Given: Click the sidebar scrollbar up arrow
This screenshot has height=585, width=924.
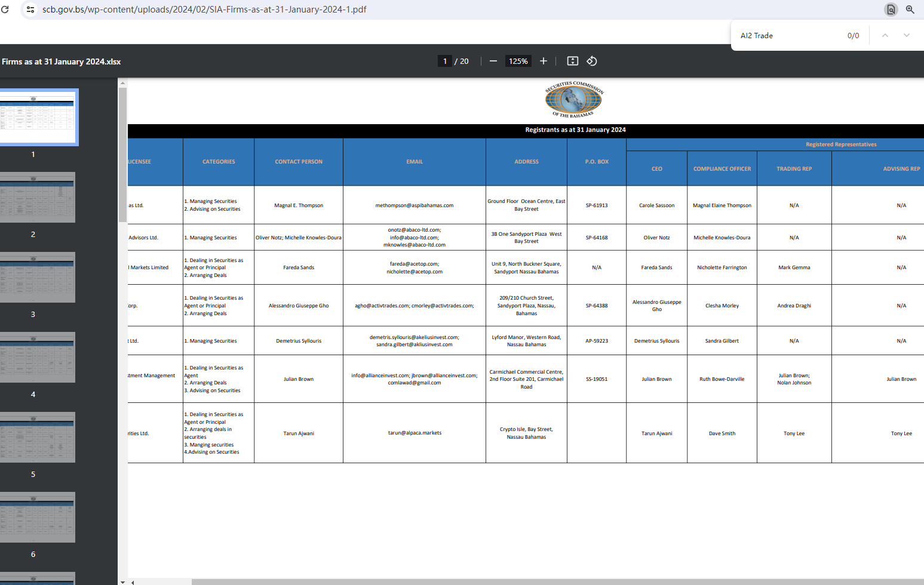Looking at the screenshot, I should click(x=122, y=83).
